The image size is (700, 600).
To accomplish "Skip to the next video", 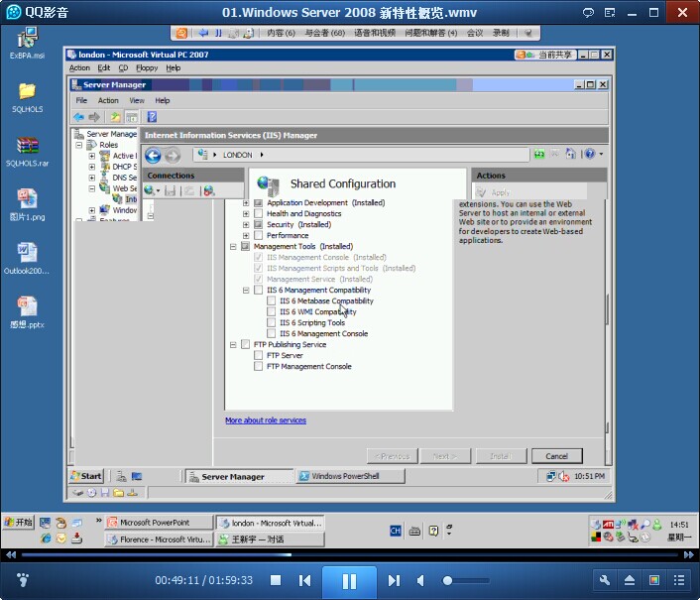I will tap(394, 580).
